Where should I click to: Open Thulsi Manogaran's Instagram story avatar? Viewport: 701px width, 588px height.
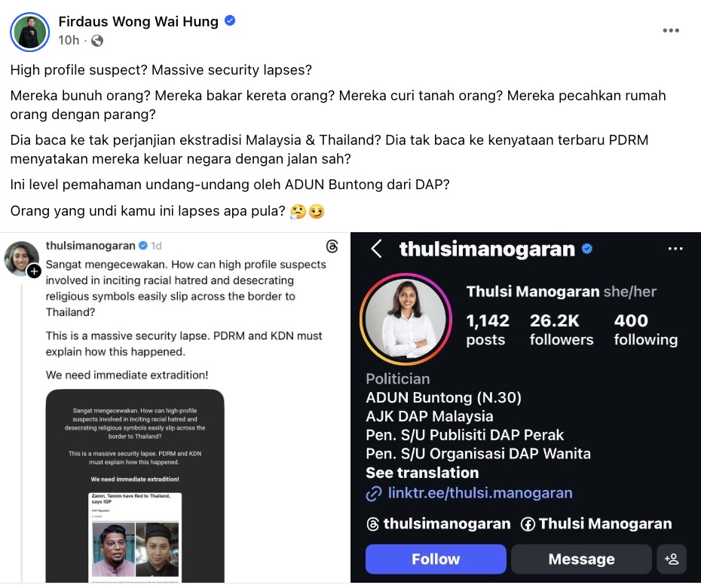tap(406, 320)
